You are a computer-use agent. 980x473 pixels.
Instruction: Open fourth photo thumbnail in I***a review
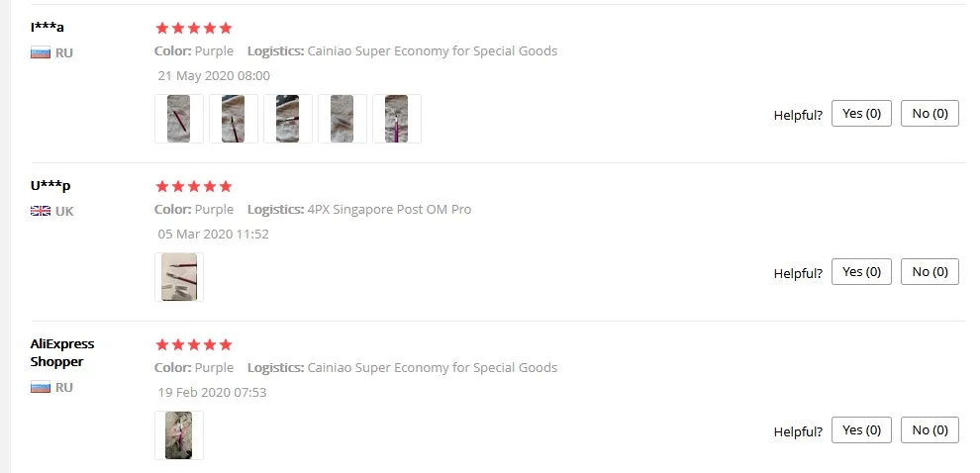coord(342,119)
